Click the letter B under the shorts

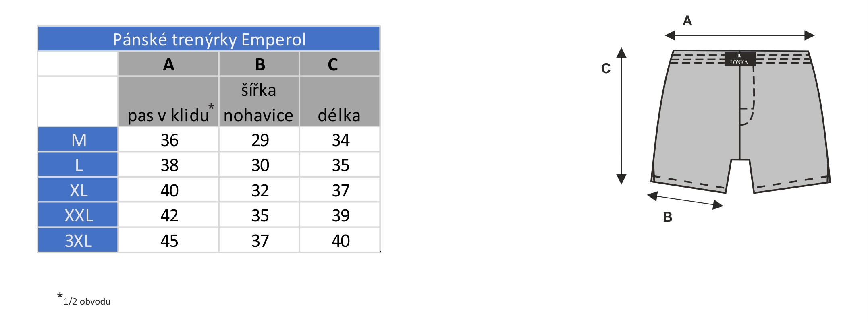668,217
